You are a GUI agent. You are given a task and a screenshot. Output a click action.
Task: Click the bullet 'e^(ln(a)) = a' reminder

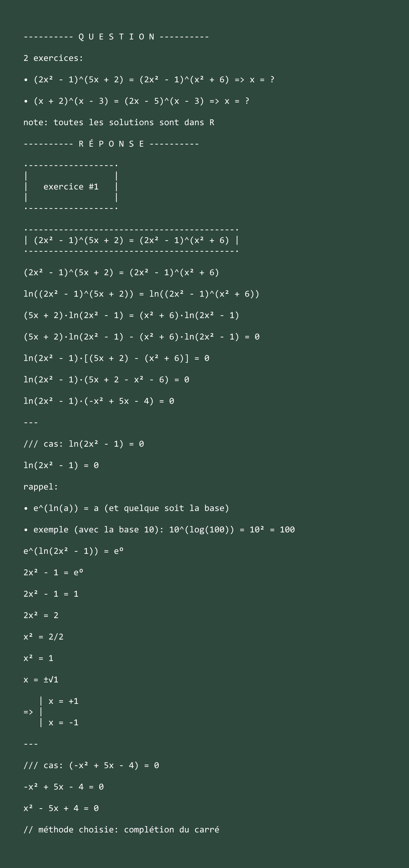(x=126, y=508)
